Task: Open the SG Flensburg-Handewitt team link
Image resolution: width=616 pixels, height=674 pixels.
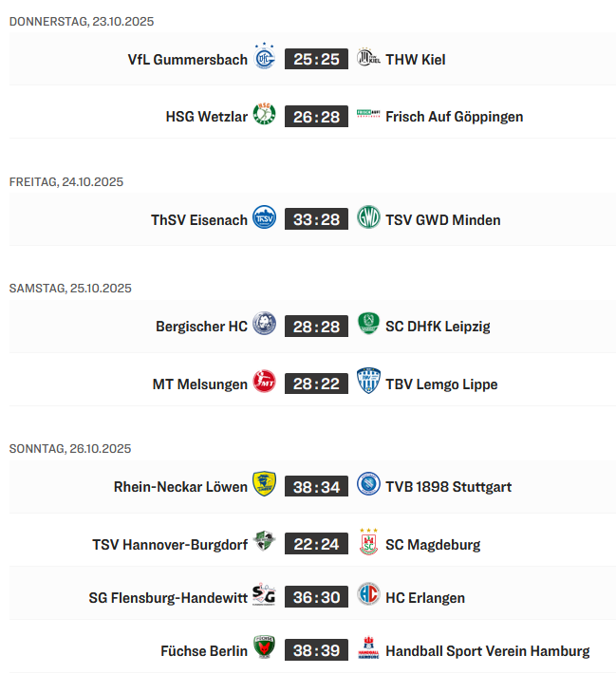Action: click(167, 597)
